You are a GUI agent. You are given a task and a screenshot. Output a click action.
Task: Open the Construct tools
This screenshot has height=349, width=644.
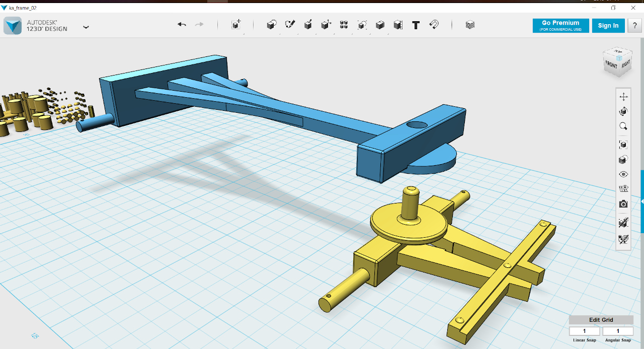pos(308,25)
